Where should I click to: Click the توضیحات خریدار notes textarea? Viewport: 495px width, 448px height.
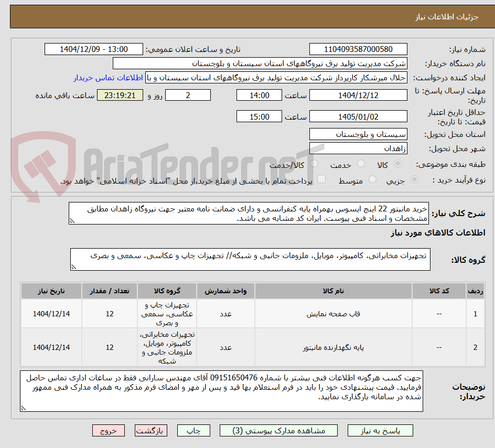tap(221, 391)
